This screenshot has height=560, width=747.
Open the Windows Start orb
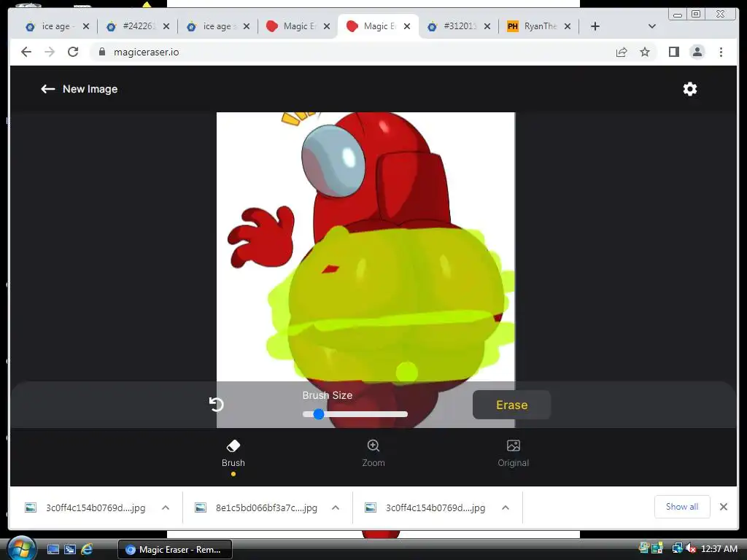[21, 548]
